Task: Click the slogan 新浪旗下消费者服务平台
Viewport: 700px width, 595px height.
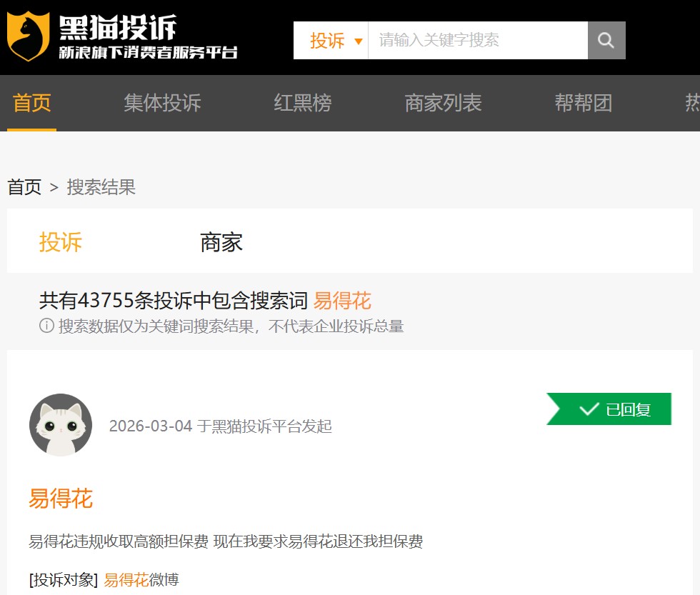Action: (149, 52)
